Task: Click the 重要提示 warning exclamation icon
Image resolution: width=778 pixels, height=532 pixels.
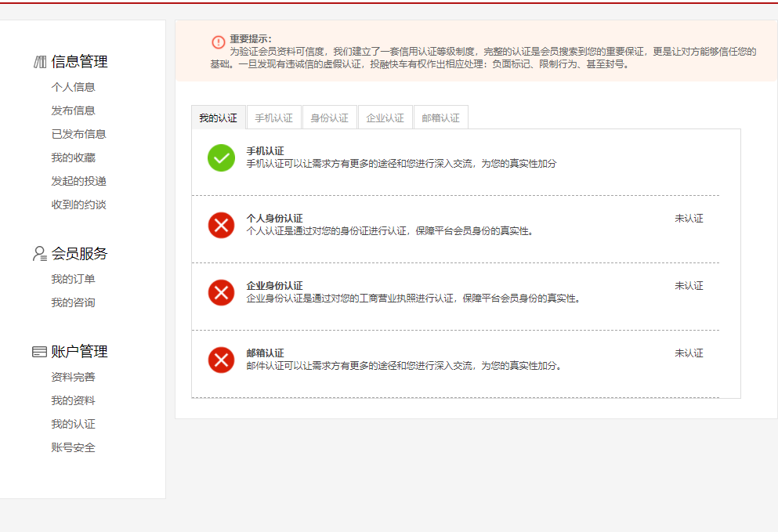Action: (217, 43)
